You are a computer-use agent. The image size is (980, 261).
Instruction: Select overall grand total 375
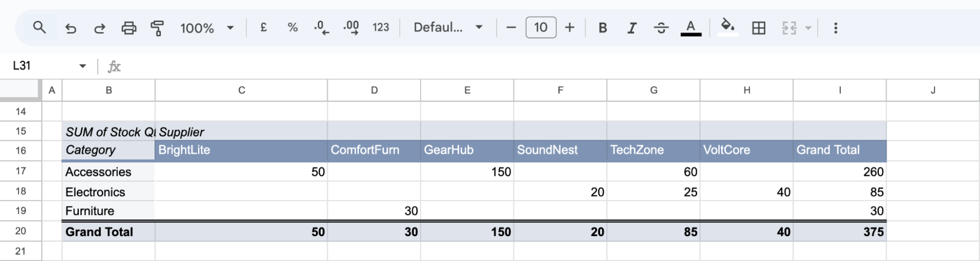(x=840, y=232)
